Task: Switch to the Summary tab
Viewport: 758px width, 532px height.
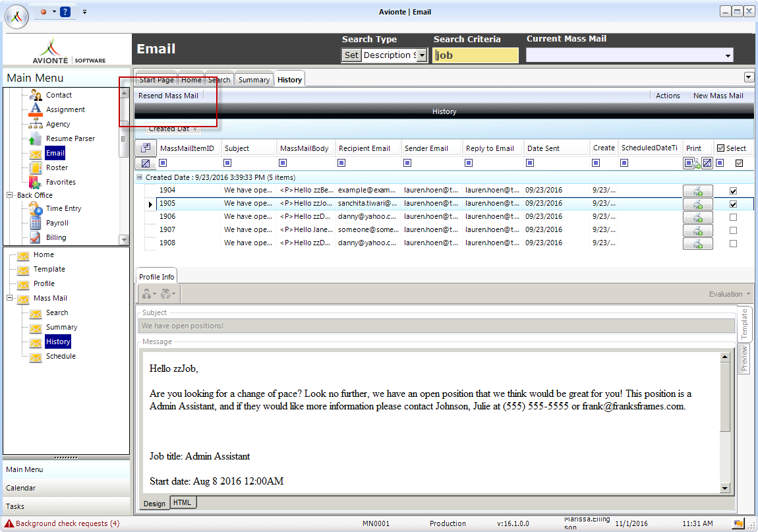Action: (254, 80)
